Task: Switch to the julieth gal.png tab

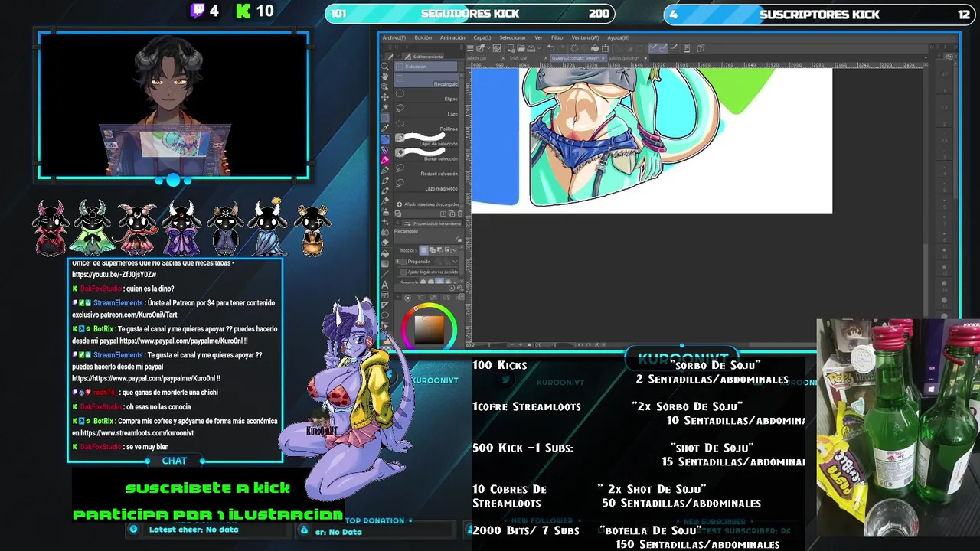Action: [x=624, y=57]
